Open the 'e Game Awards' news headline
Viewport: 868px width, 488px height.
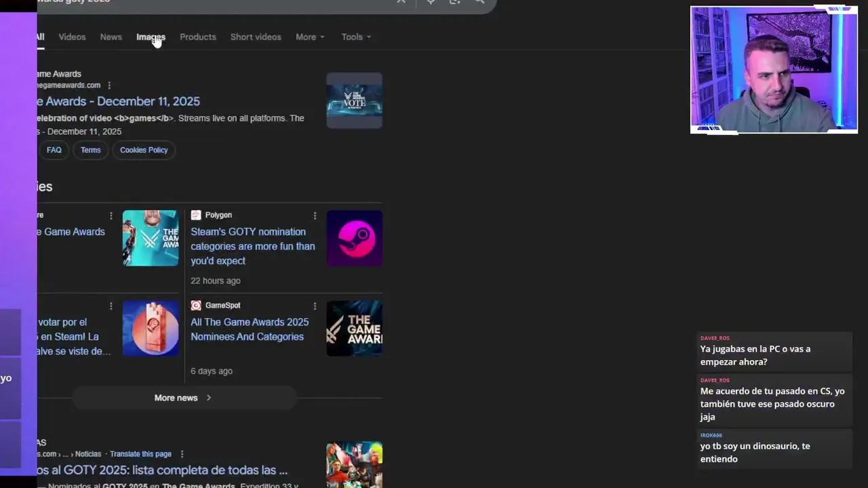71,232
